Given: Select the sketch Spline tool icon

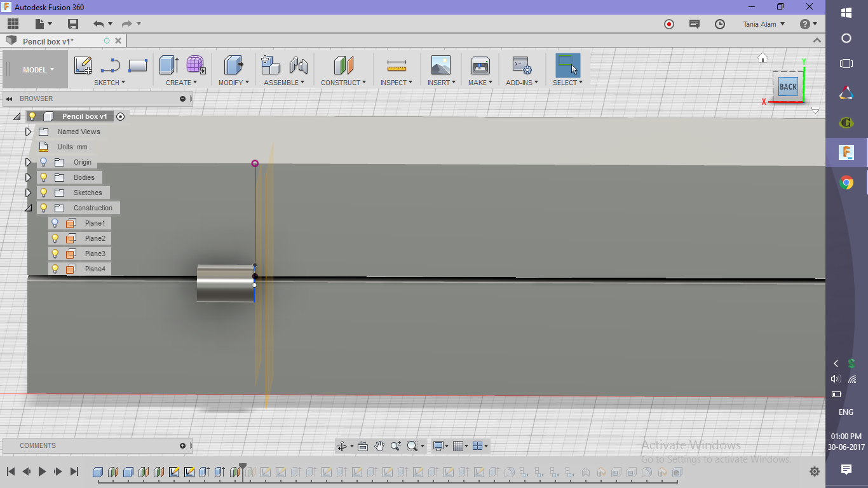Looking at the screenshot, I should (111, 65).
